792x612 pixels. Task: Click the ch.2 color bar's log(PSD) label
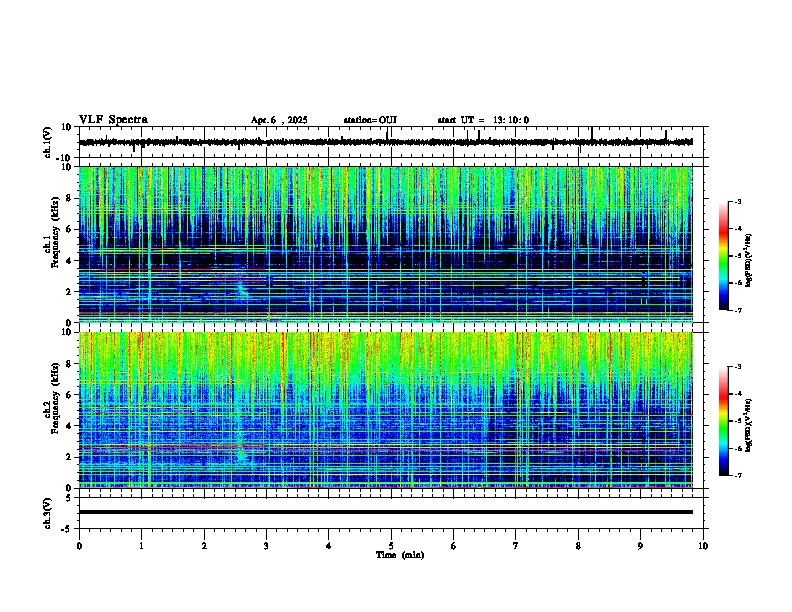749,425
